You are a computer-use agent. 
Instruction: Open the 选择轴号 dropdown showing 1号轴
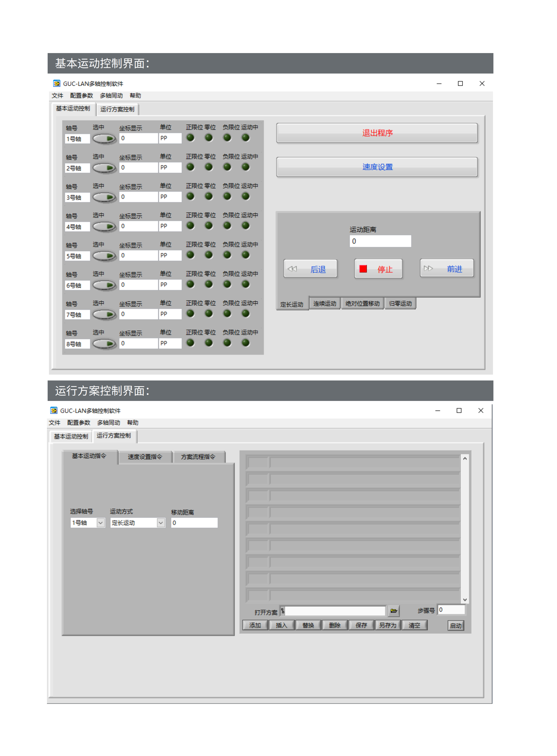coord(100,523)
